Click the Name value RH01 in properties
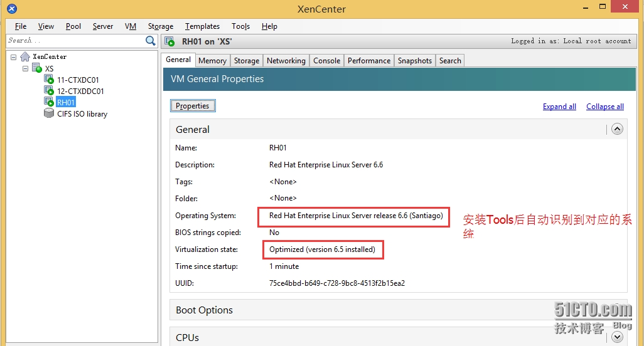The height and width of the screenshot is (346, 644). tap(277, 147)
